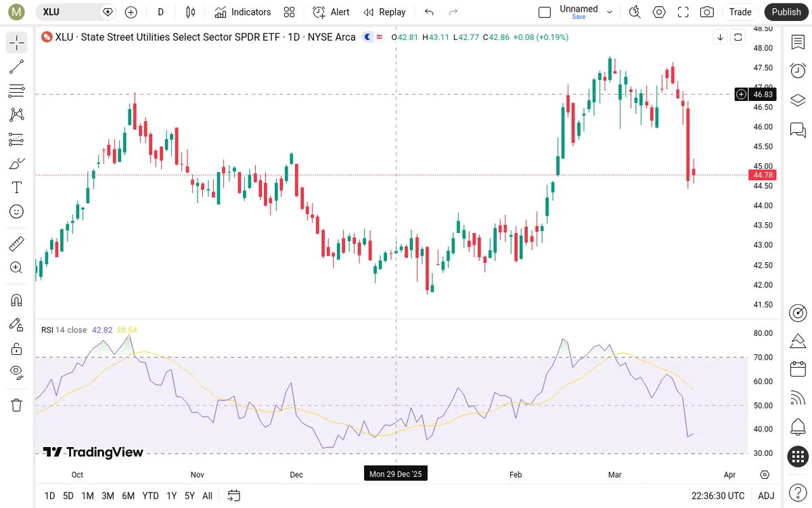Image resolution: width=812 pixels, height=508 pixels.
Task: Save the Unnamed layout
Action: pyautogui.click(x=579, y=17)
